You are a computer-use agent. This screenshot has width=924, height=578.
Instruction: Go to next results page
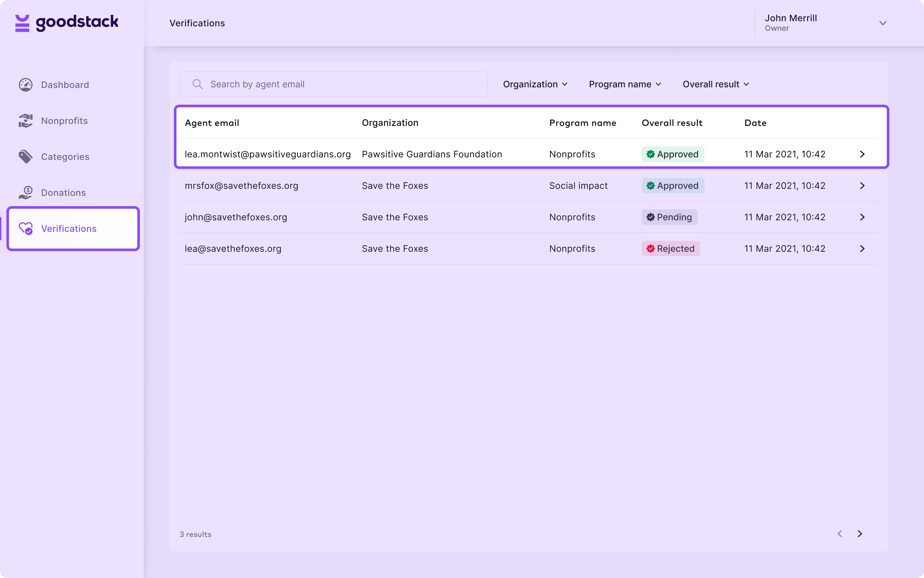860,534
